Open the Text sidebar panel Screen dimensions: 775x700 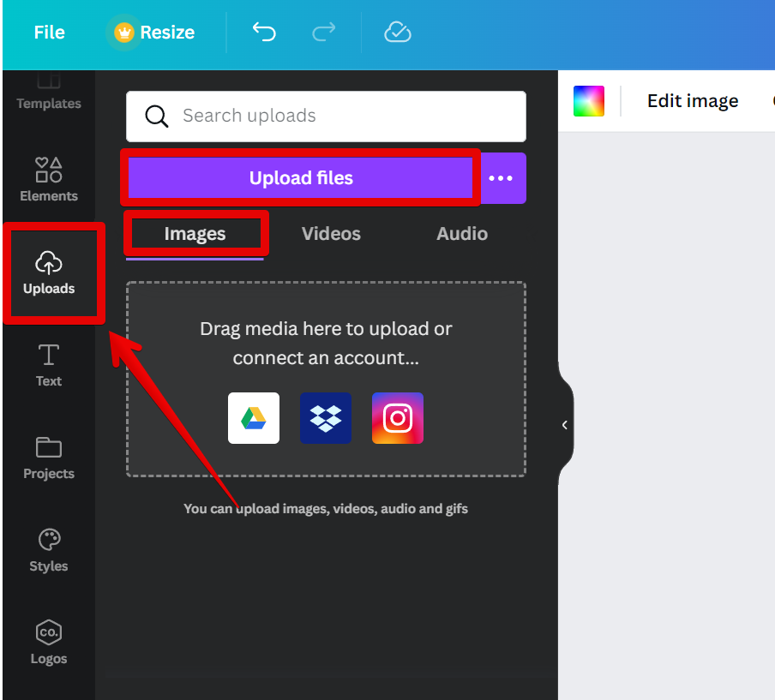48,366
